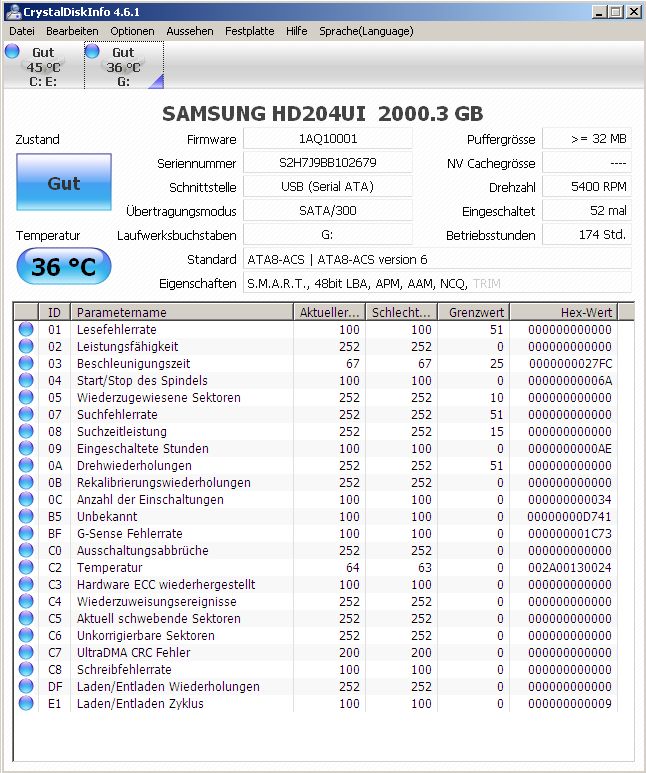
Task: Click the 36 °C temperature indicator
Action: (x=64, y=267)
